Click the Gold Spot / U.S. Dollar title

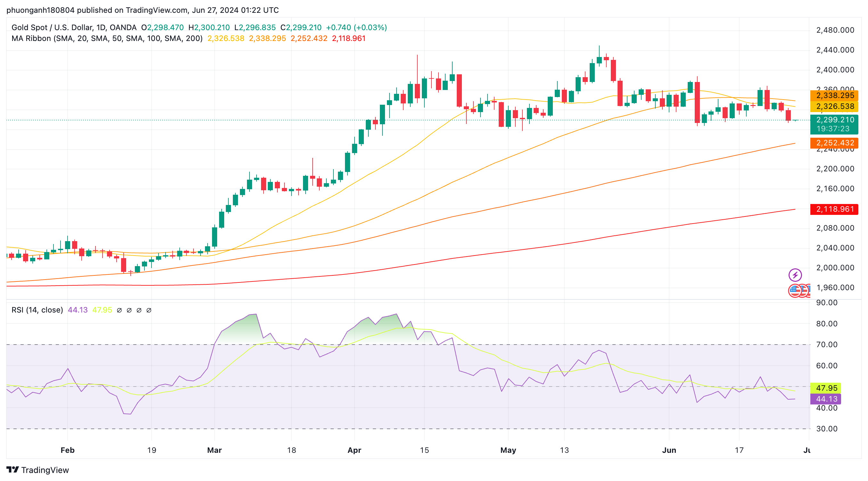click(x=74, y=27)
